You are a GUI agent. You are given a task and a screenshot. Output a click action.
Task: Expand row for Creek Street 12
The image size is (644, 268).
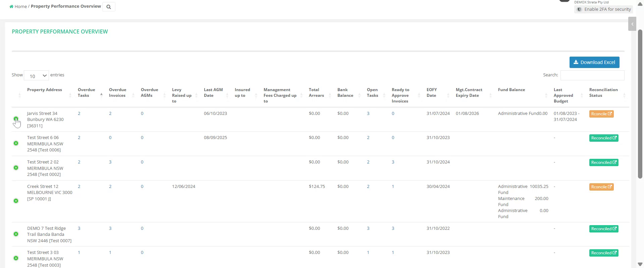(16, 201)
